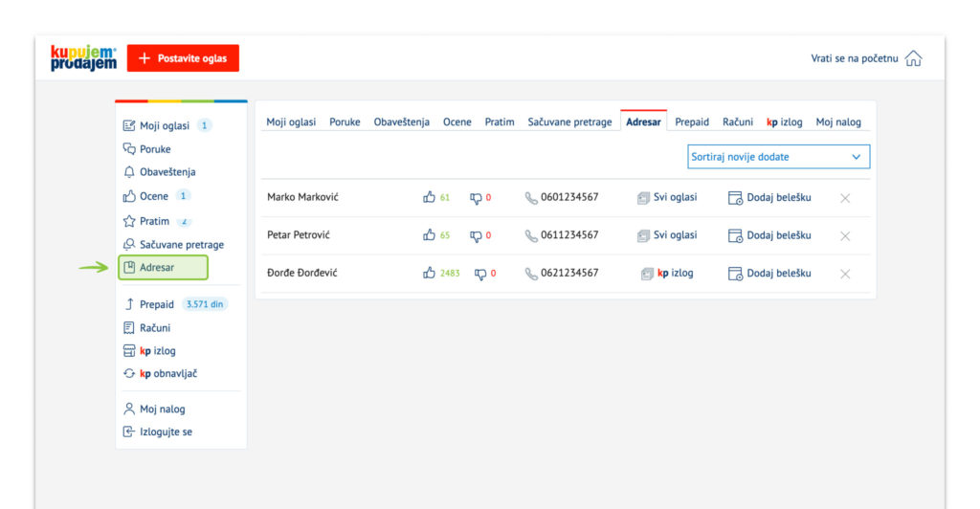The image size is (980, 509).
Task: Click thumbs-up icon in Đorđe Đorđević row
Action: point(429,273)
